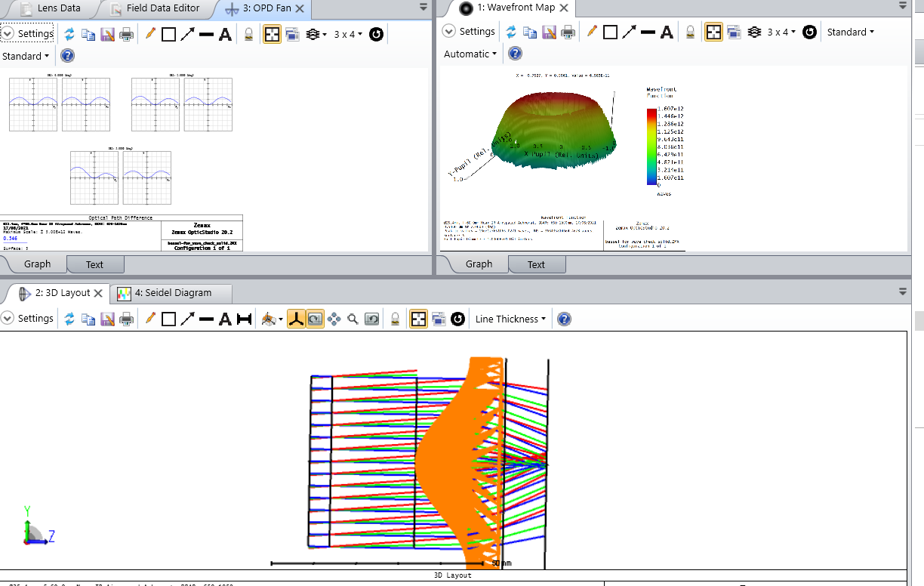Toggle the lock window icon in Wavefront Map

pyautogui.click(x=690, y=32)
